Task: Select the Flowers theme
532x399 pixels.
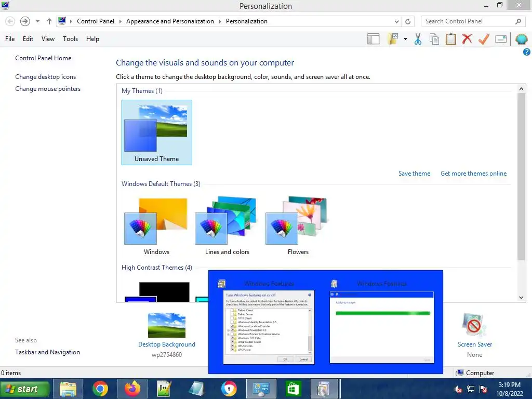Action: 298,227
